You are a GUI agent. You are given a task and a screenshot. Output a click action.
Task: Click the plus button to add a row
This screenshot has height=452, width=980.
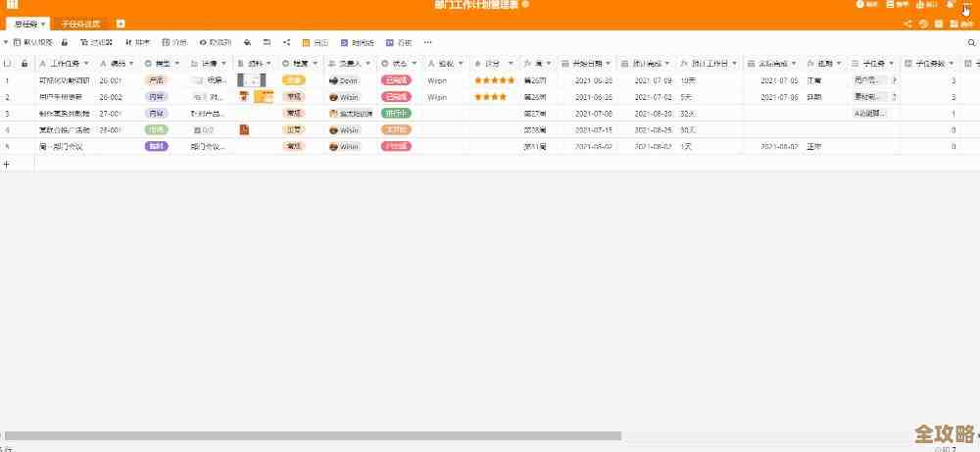click(x=6, y=164)
